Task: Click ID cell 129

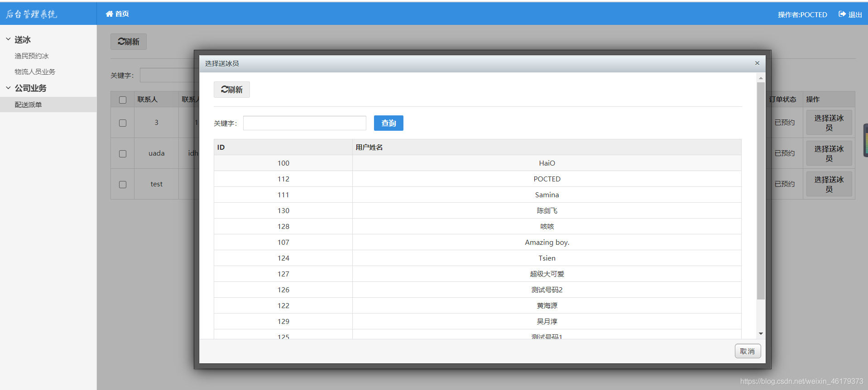Action: (x=283, y=321)
